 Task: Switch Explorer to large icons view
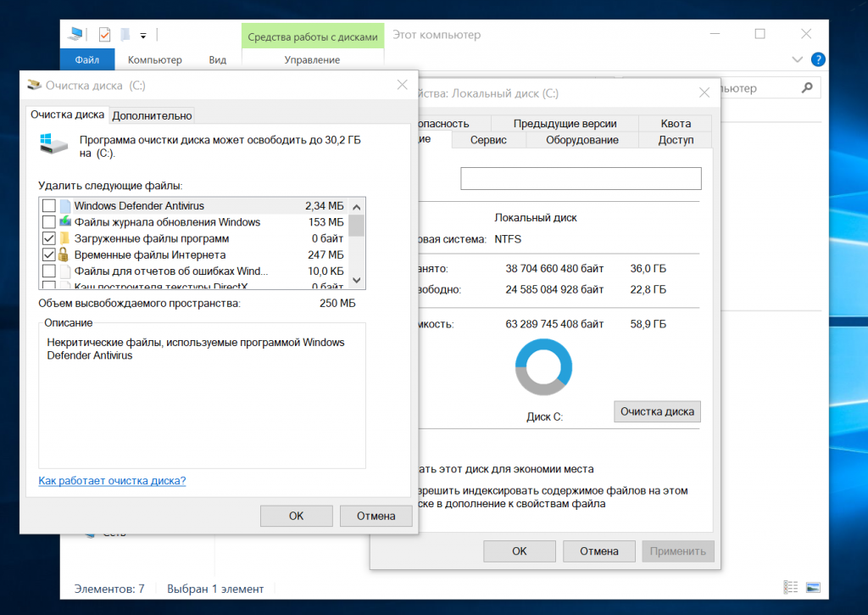[x=813, y=587]
